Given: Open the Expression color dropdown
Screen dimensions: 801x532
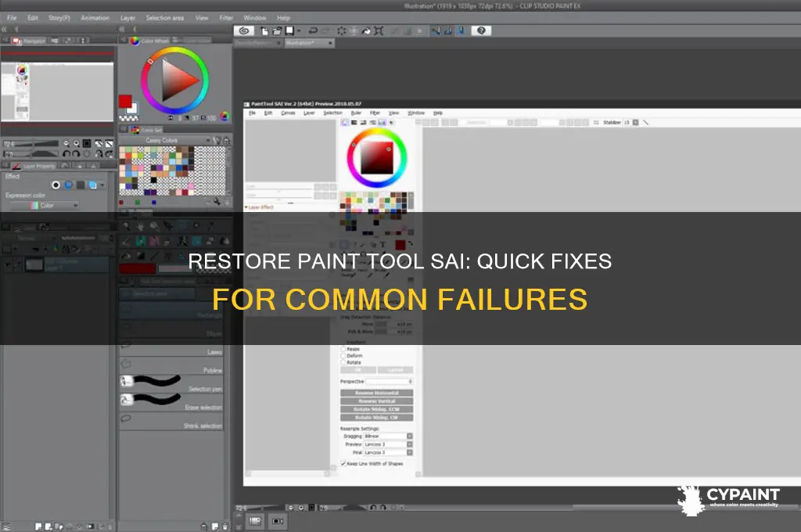Looking at the screenshot, I should (76, 206).
